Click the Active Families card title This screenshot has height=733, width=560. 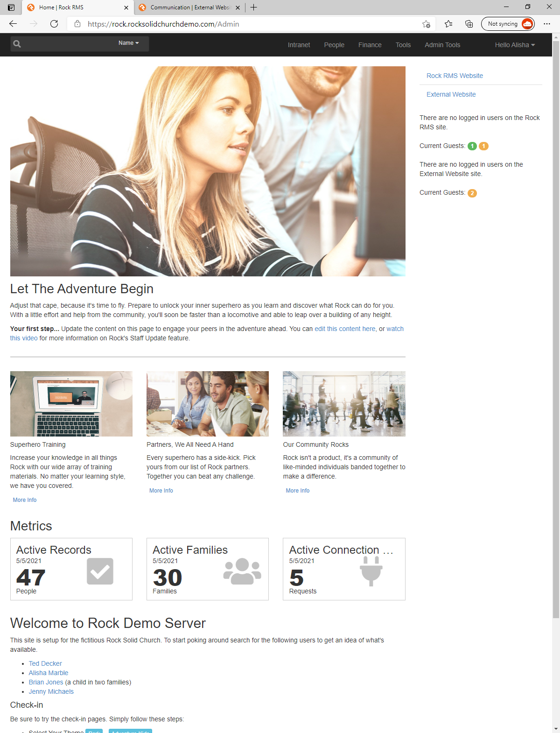[190, 550]
